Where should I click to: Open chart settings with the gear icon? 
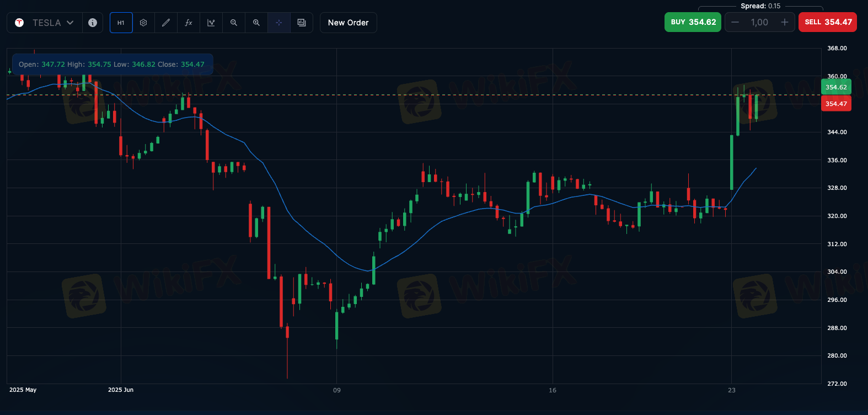click(143, 23)
